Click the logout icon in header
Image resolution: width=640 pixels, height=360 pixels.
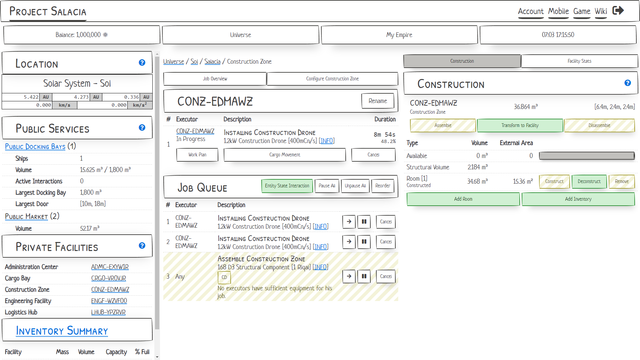618,11
